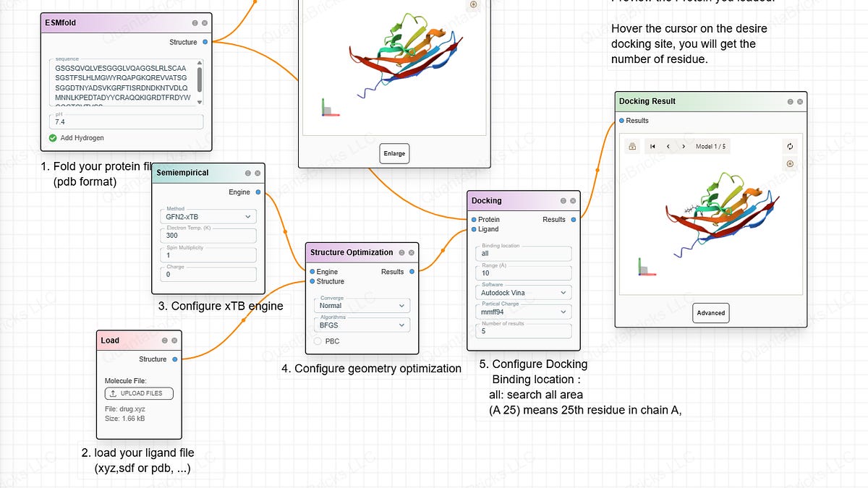Collapse the Semiempirical node
This screenshot has width=868, height=488.
tap(247, 174)
